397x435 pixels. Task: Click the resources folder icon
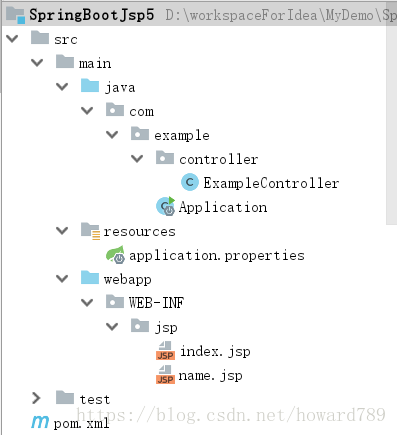[90, 231]
